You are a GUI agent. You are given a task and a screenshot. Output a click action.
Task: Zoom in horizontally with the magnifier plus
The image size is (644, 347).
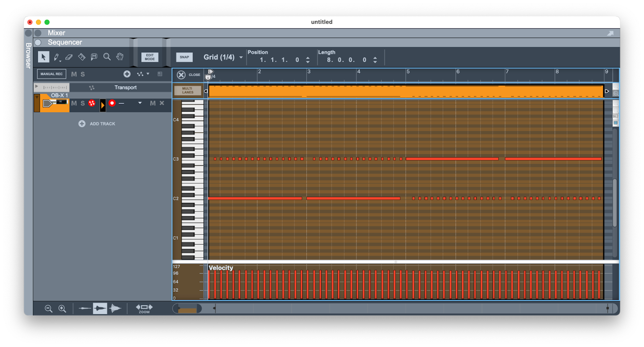(x=62, y=309)
